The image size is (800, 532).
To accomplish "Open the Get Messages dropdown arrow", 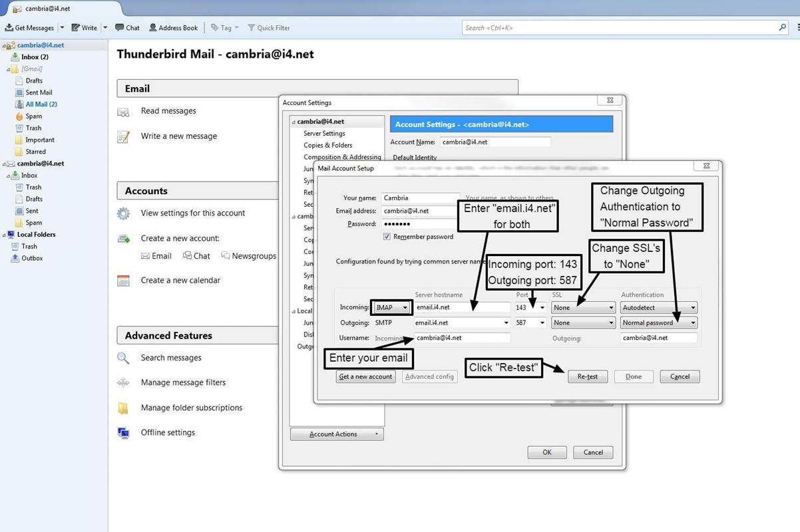I will [x=62, y=28].
